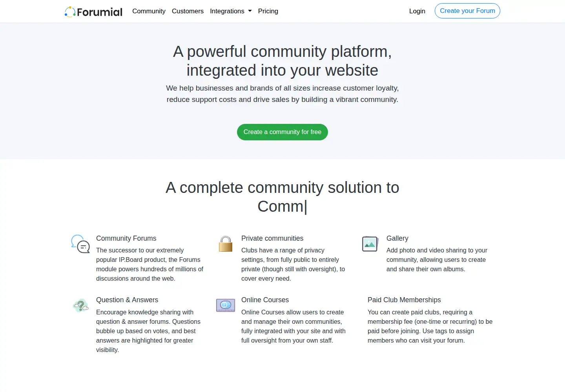565x392 pixels.
Task: Click the 'Add photo and video sharing' paragraph
Action: point(437,260)
